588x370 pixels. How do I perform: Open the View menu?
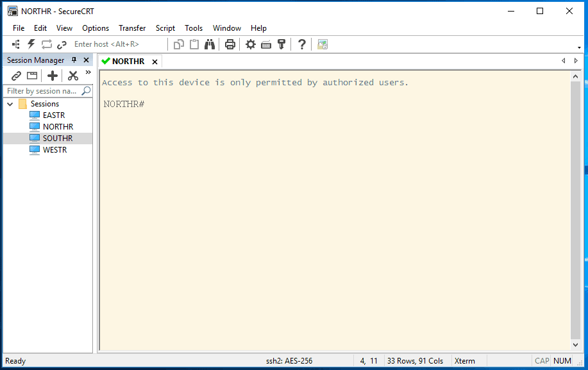[64, 28]
